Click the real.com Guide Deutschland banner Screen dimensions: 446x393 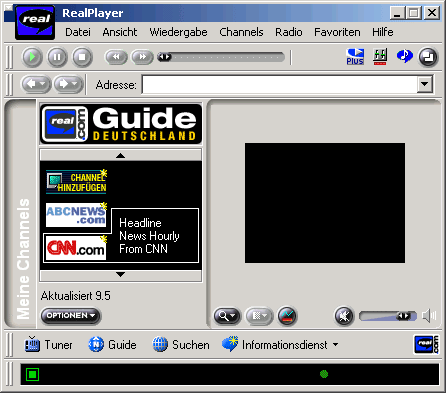(x=121, y=124)
